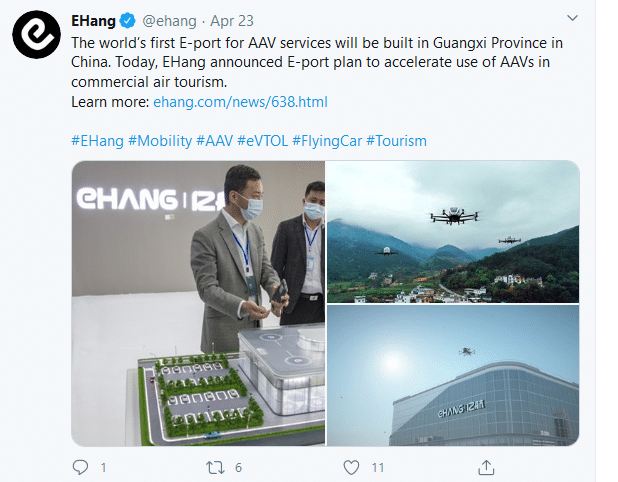Open the photo of drones over mountains
618x482 pixels.
tap(453, 231)
